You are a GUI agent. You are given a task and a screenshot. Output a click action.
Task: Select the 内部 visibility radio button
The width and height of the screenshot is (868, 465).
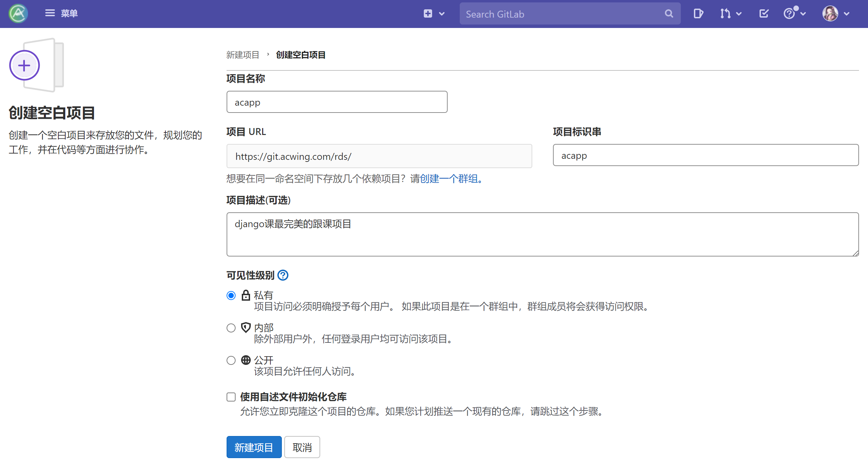point(231,328)
